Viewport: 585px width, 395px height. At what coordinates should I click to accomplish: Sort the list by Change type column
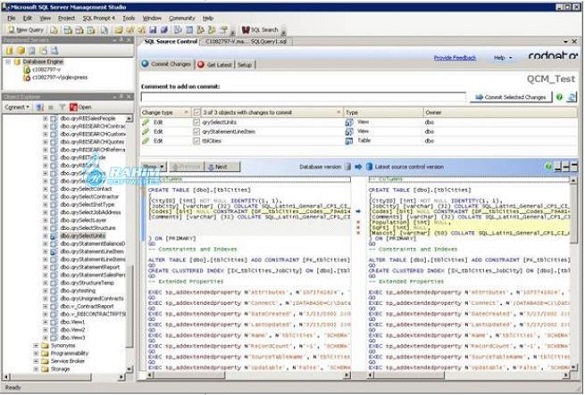click(x=166, y=112)
